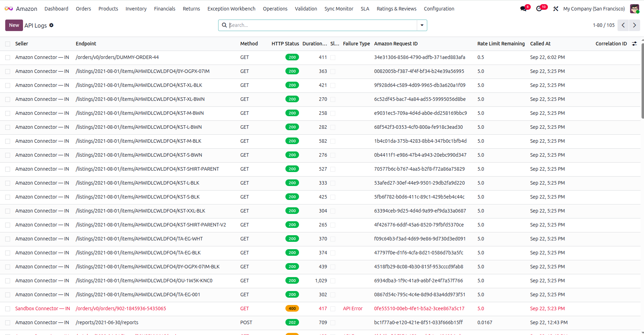Sort by the HTTP Status column header

coord(285,44)
